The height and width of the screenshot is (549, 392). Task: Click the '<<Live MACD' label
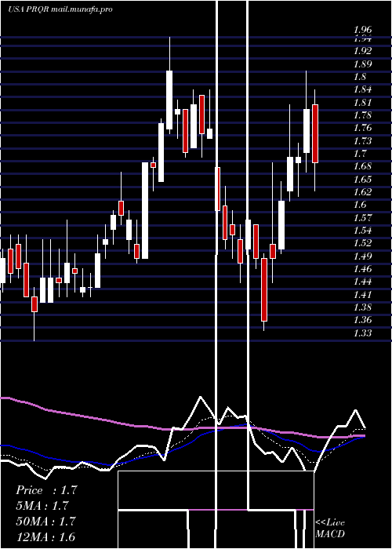click(330, 529)
